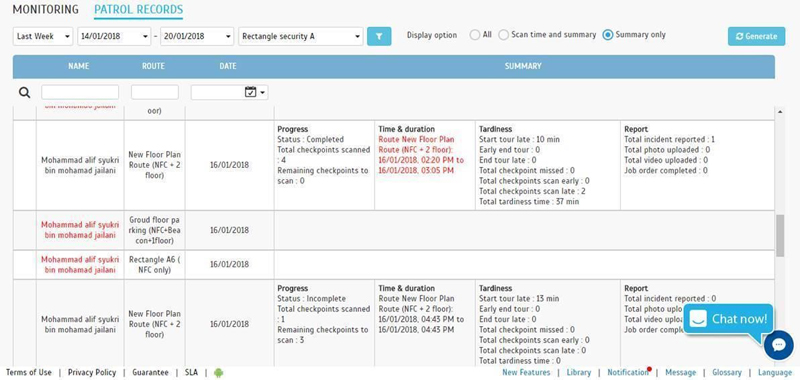Open the 14/01/2018 start date dropdown
800x380 pixels.
[x=114, y=36]
